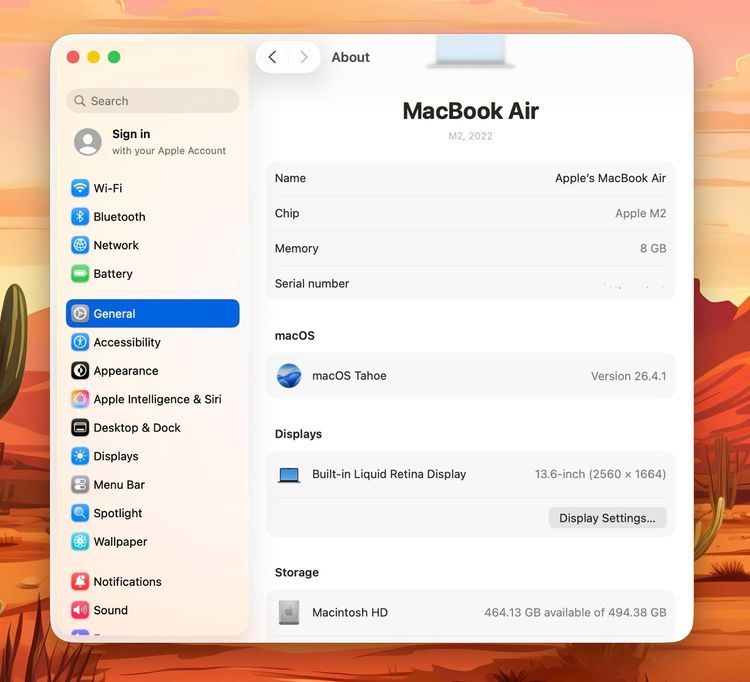Screen dimensions: 750x682
Task: Click the macOS Tahoe logo icon
Action: (x=289, y=375)
